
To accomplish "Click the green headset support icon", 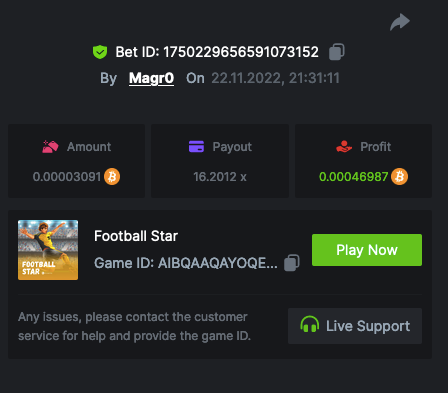I will [310, 324].
